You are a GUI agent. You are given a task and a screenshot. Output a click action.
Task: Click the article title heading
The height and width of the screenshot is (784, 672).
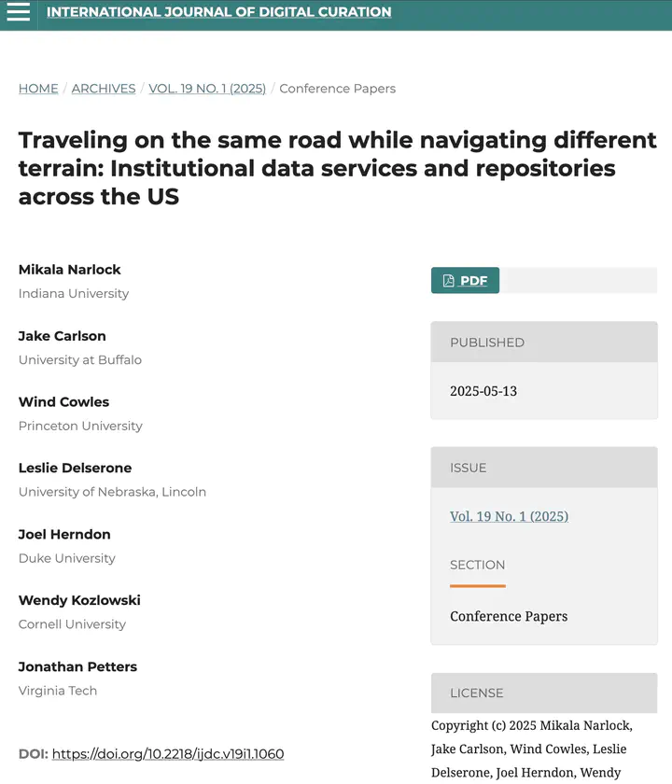pos(336,168)
